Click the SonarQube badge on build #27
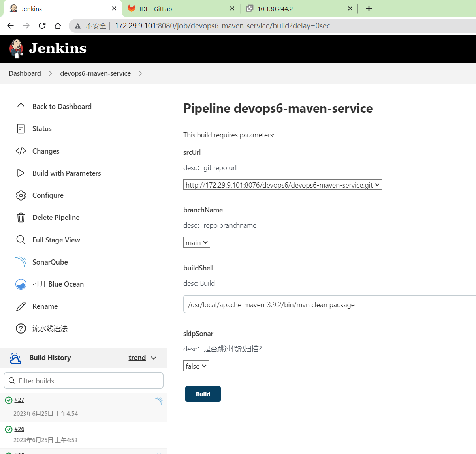This screenshot has height=454, width=476. (159, 401)
